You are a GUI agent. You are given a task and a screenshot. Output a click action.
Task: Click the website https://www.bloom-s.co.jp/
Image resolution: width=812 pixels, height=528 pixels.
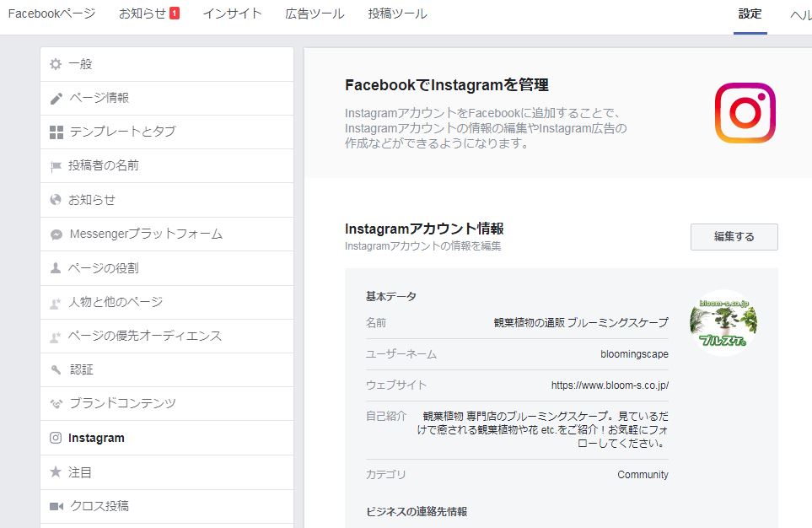tap(610, 385)
